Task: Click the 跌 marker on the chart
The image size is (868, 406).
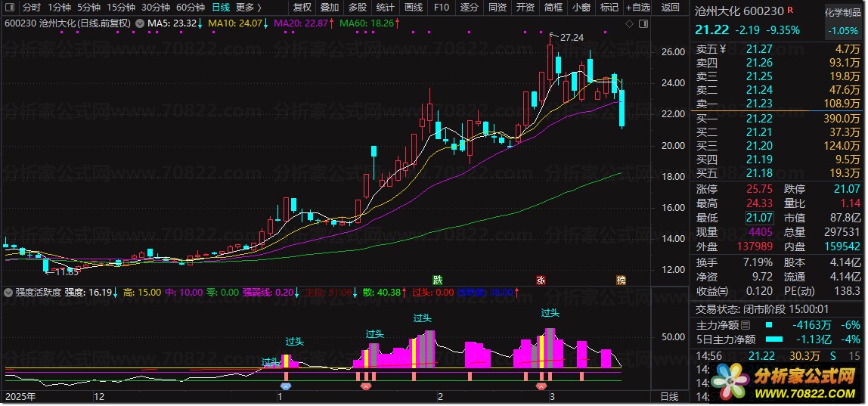Action: [437, 280]
